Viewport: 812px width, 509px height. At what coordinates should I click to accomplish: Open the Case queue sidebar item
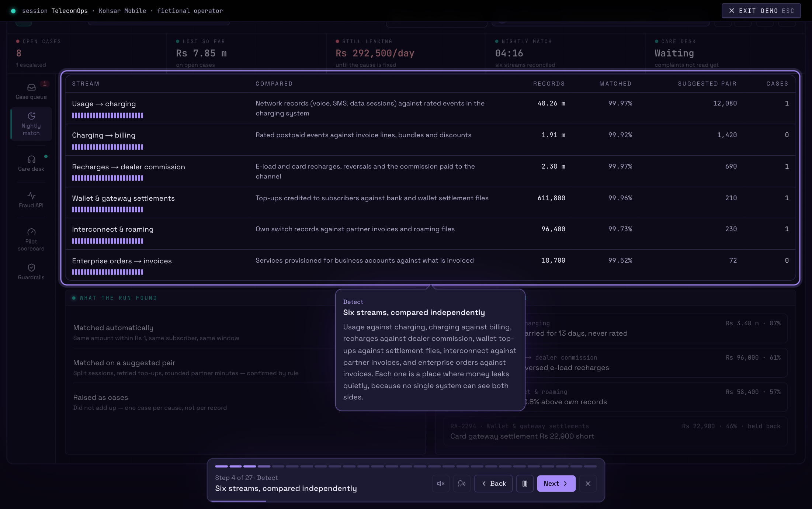click(x=31, y=91)
